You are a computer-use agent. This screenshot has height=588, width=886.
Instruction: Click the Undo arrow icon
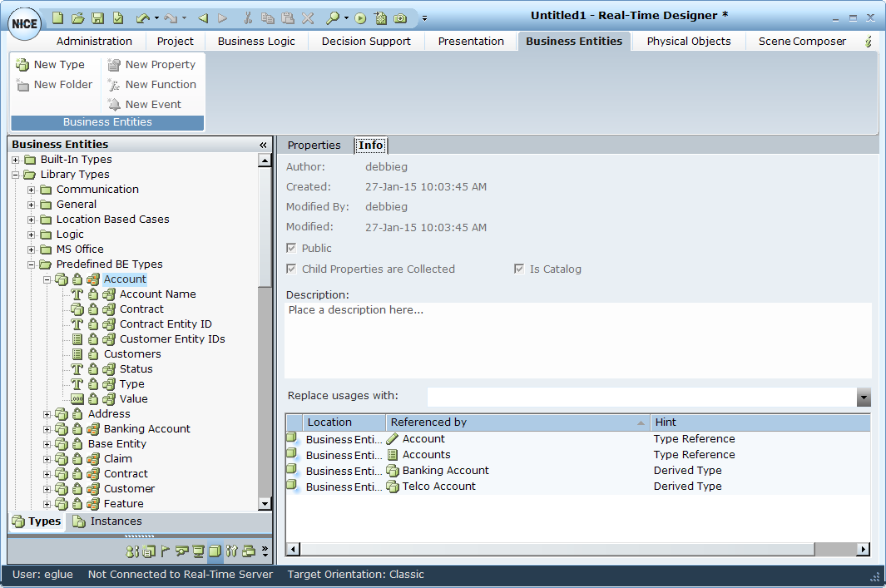pos(142,17)
